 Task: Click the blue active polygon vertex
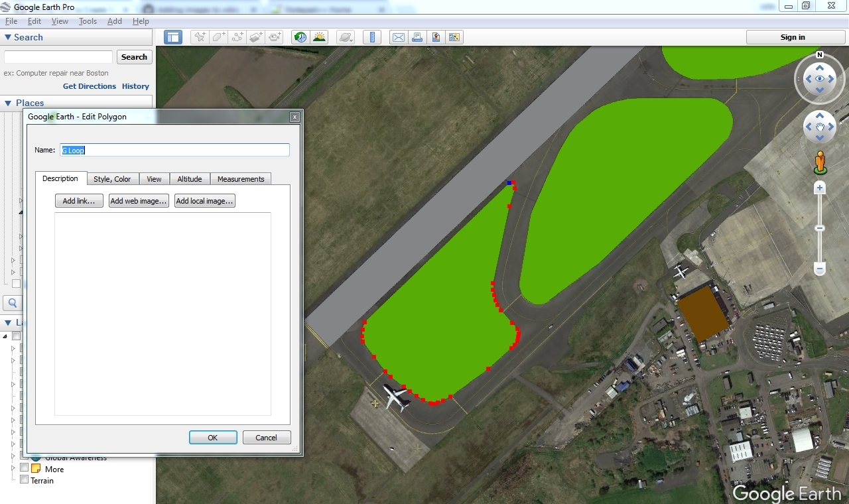(x=509, y=182)
